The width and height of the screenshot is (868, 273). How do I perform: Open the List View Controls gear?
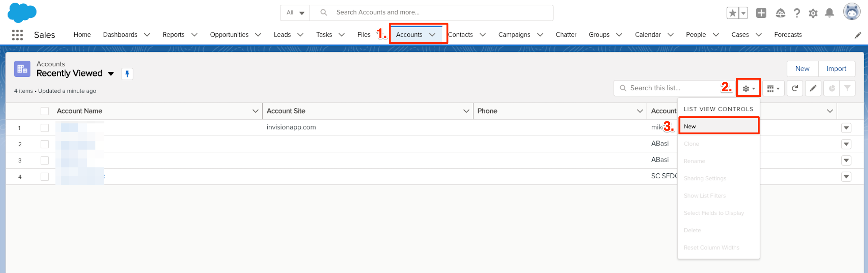[x=748, y=88]
